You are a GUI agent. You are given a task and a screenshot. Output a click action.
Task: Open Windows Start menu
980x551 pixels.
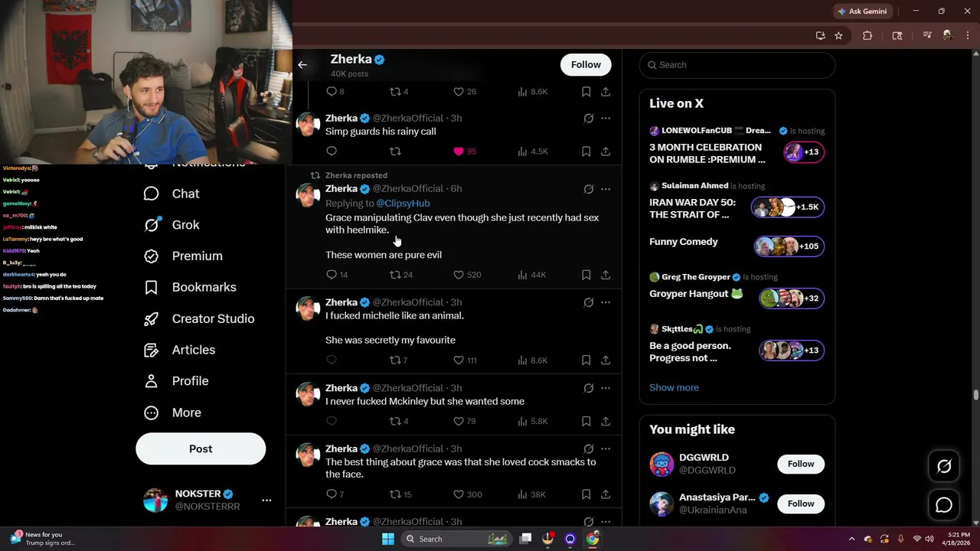click(x=388, y=539)
